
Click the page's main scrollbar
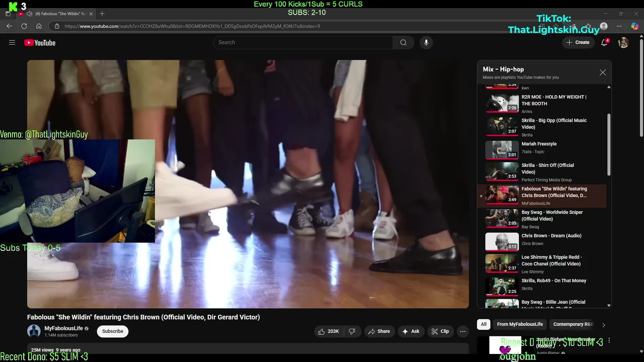641,88
